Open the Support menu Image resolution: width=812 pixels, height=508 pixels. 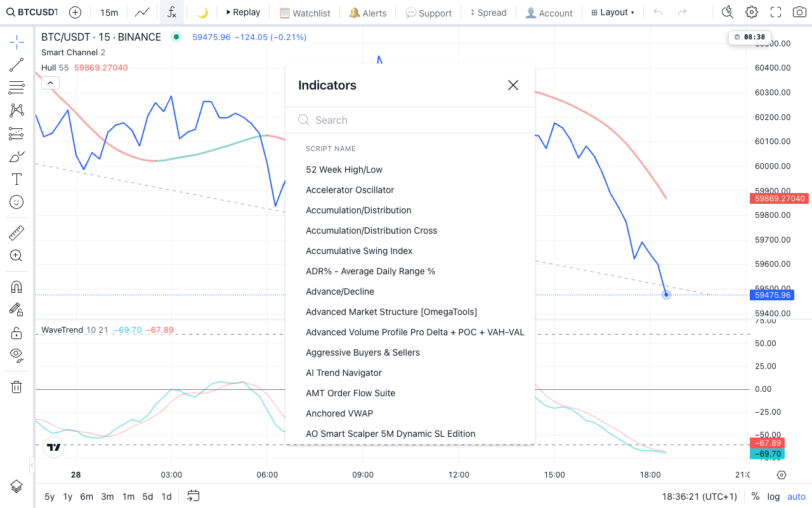429,12
